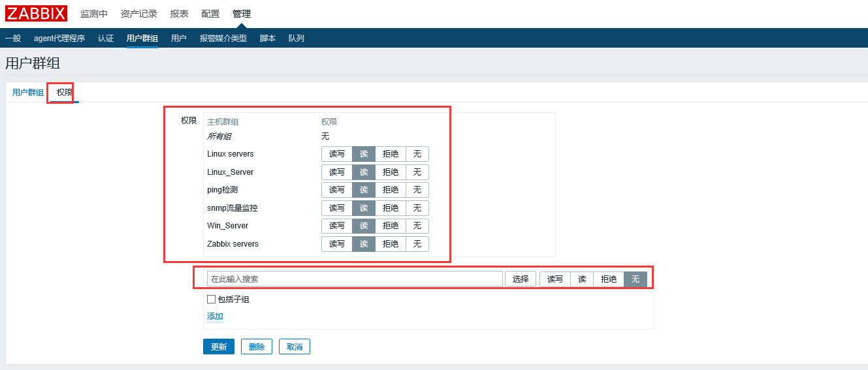Screen dimensions: 868x370
Task: Set Zabbix servers permission to 读写
Action: coord(337,244)
